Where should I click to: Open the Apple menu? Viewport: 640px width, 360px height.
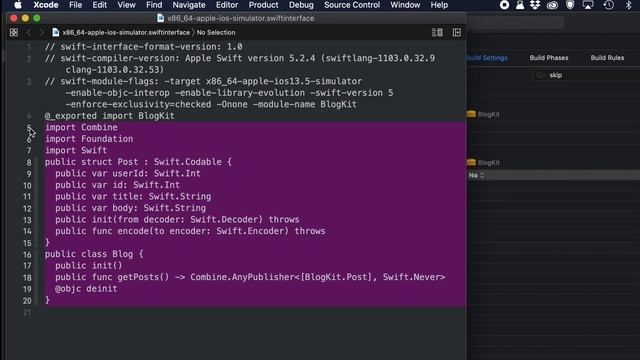tap(18, 5)
